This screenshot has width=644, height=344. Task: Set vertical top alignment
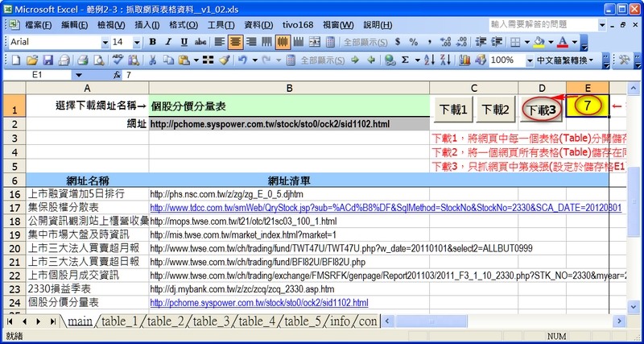266,42
